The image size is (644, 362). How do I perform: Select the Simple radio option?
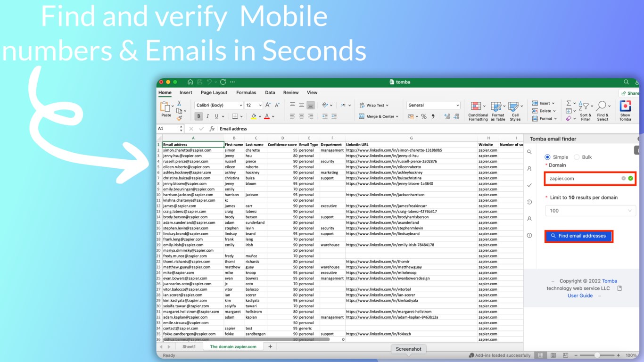547,157
